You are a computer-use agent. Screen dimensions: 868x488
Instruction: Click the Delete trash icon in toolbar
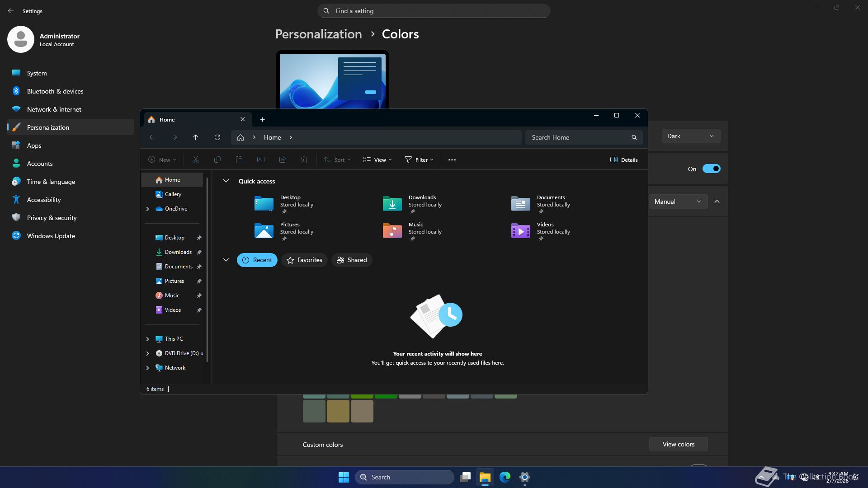pos(304,160)
